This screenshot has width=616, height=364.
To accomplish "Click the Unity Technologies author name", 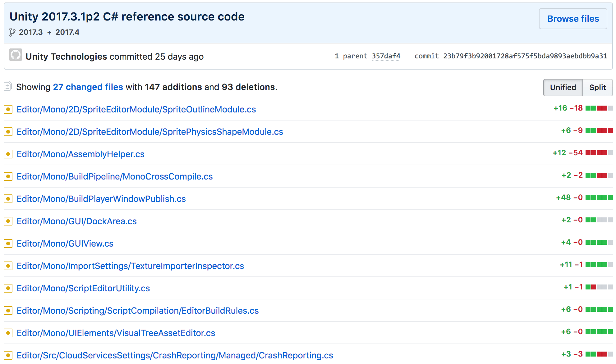I will point(66,57).
